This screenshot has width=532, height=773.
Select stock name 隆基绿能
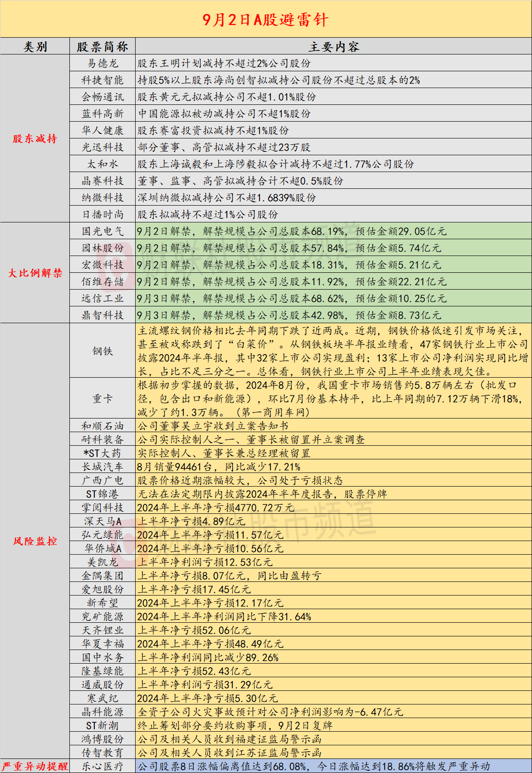102,671
